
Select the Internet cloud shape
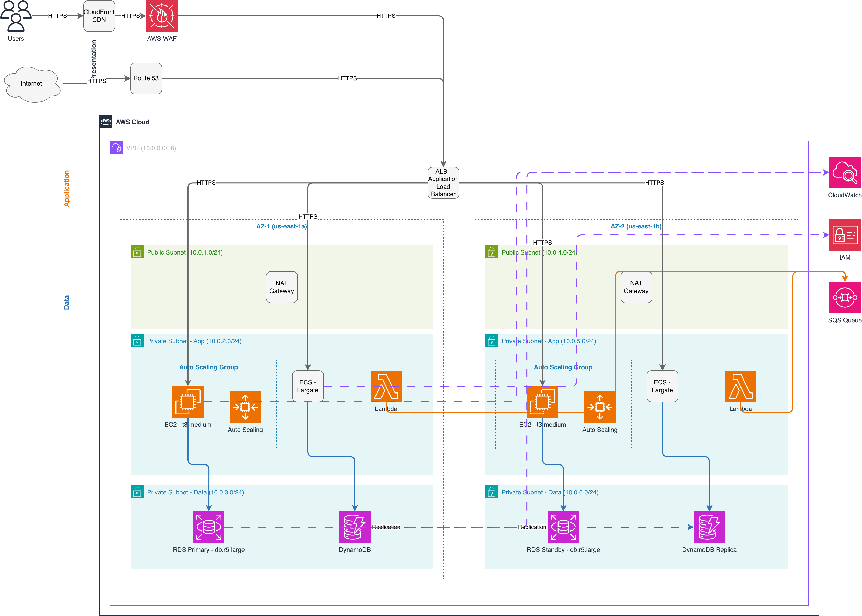coord(32,84)
